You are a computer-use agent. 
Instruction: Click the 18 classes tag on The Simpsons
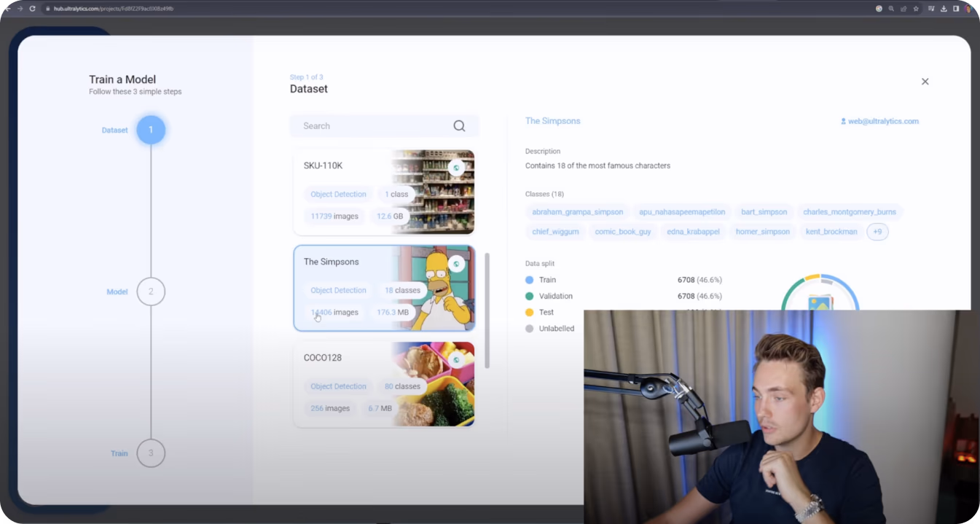click(x=402, y=290)
